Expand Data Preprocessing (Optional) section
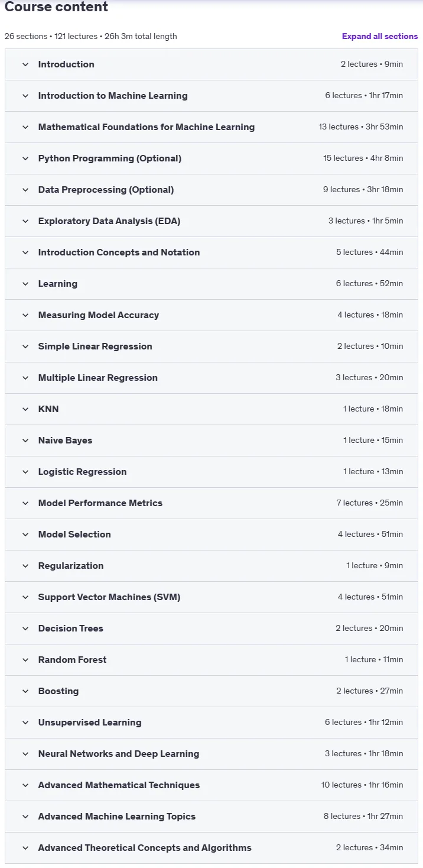The image size is (423, 868). [211, 190]
